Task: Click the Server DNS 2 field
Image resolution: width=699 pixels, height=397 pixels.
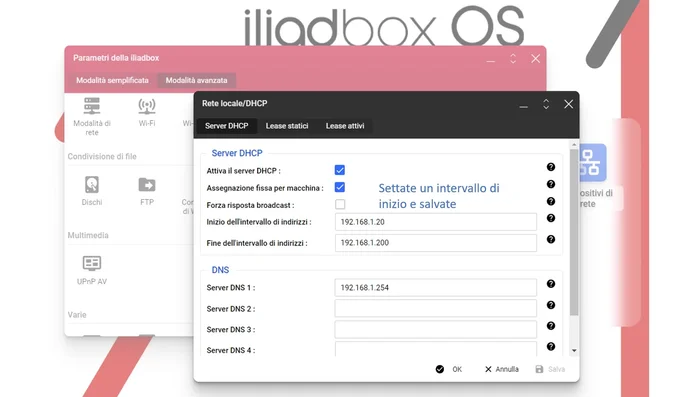Action: (x=436, y=308)
